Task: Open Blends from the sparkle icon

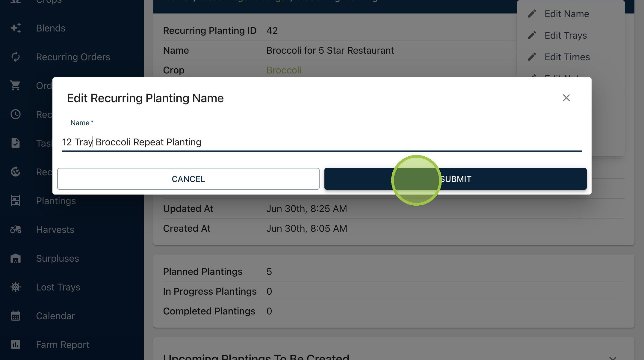Action: coord(16,28)
